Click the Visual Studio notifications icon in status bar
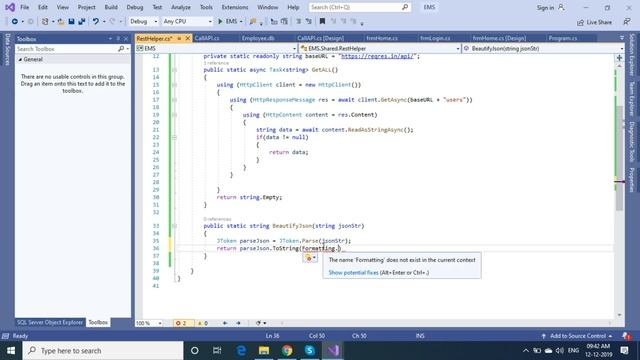Screen dimensions: 640x360 pyautogui.click(x=626, y=336)
